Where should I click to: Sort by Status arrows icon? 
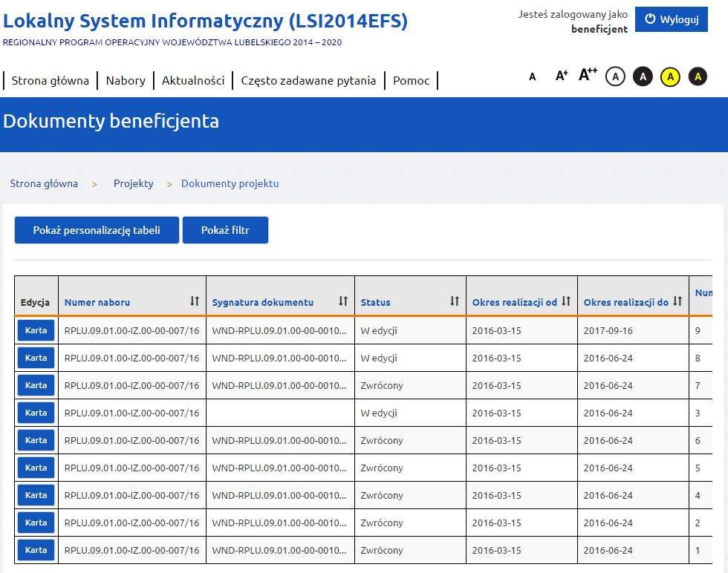(x=455, y=301)
